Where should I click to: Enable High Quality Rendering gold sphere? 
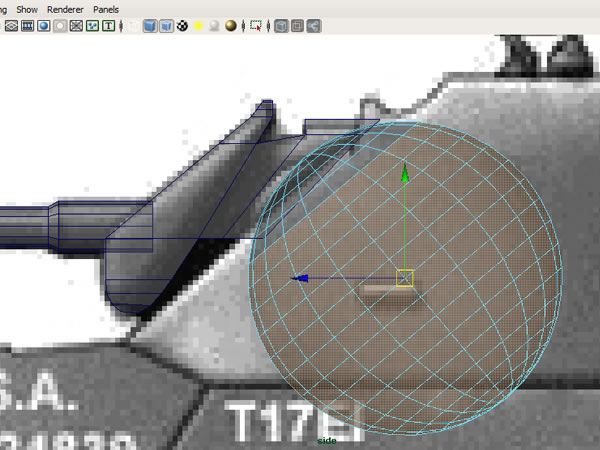point(231,26)
